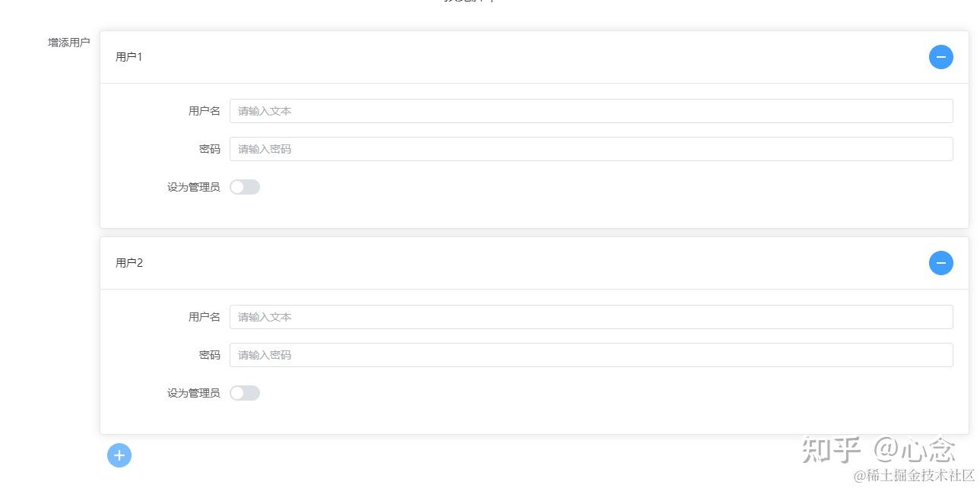
Task: Click the 用户名 input field for 用户1
Action: [x=591, y=111]
